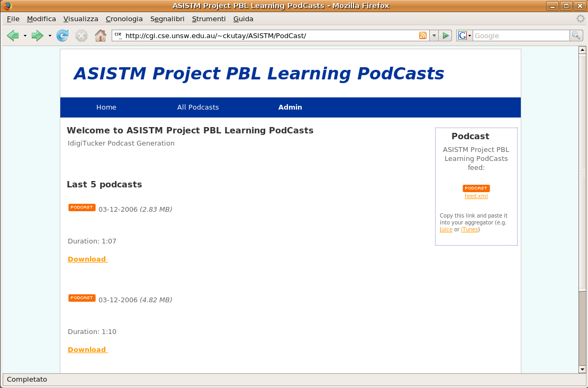Viewport: 588px width, 388px height.
Task: Click the back navigation arrow
Action: 13,35
